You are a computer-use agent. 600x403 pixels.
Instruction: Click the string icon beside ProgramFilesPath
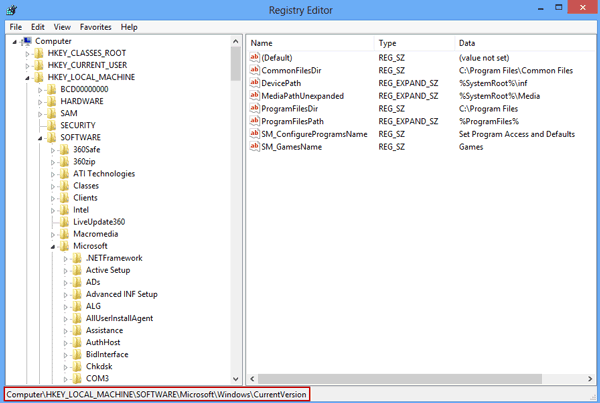[x=254, y=121]
